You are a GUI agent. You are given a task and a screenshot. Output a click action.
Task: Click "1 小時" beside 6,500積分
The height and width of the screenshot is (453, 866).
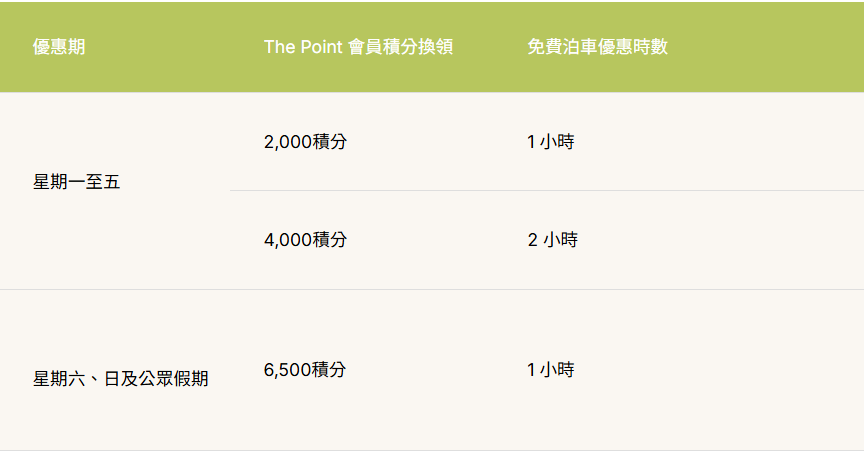pos(550,370)
